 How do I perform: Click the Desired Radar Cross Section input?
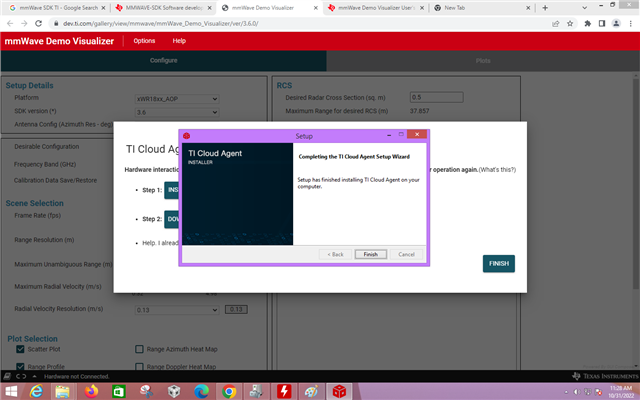pos(436,97)
